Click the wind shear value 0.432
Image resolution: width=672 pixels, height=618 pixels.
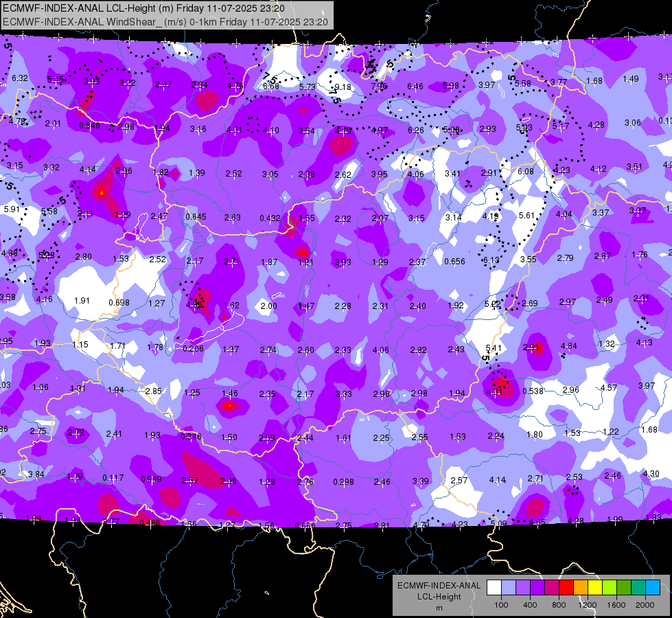coord(270,218)
